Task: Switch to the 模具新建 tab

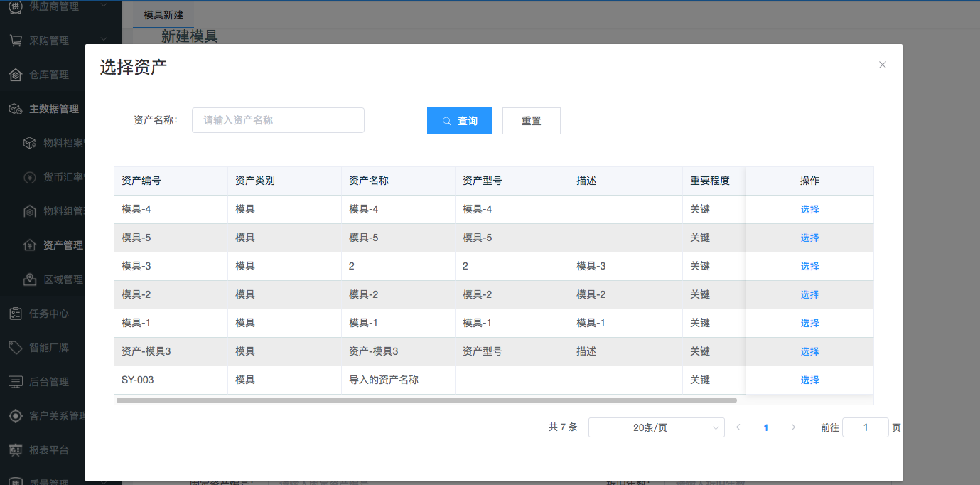Action: [x=163, y=15]
